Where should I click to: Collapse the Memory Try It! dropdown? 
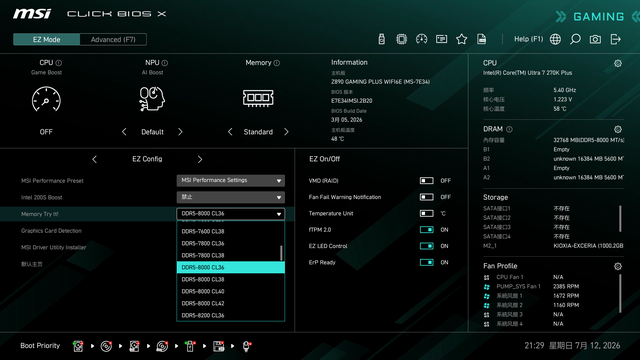231,214
